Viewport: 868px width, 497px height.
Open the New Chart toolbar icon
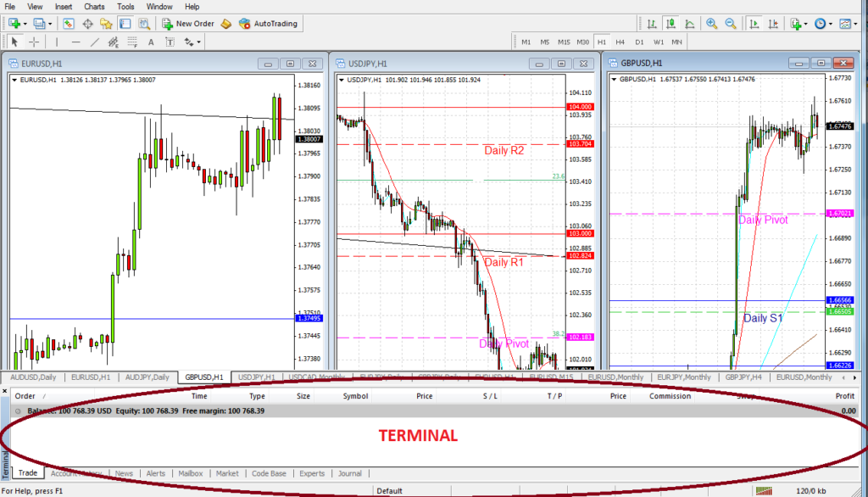[x=14, y=23]
